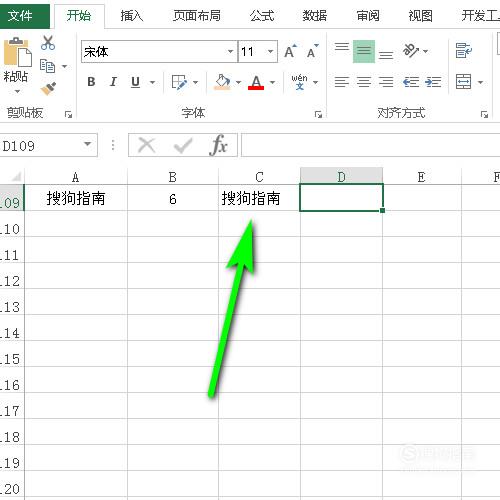Expand phonetic guide options arrow
The image size is (500, 500).
316,82
